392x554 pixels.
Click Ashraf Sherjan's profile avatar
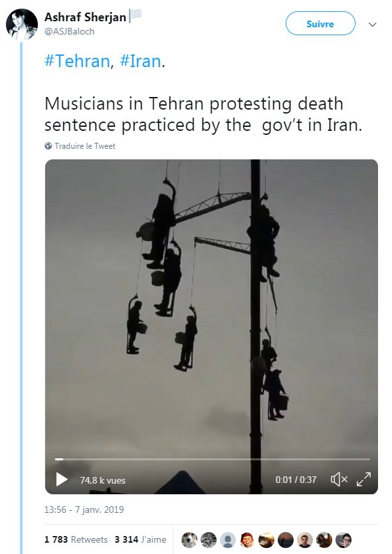pyautogui.click(x=22, y=24)
